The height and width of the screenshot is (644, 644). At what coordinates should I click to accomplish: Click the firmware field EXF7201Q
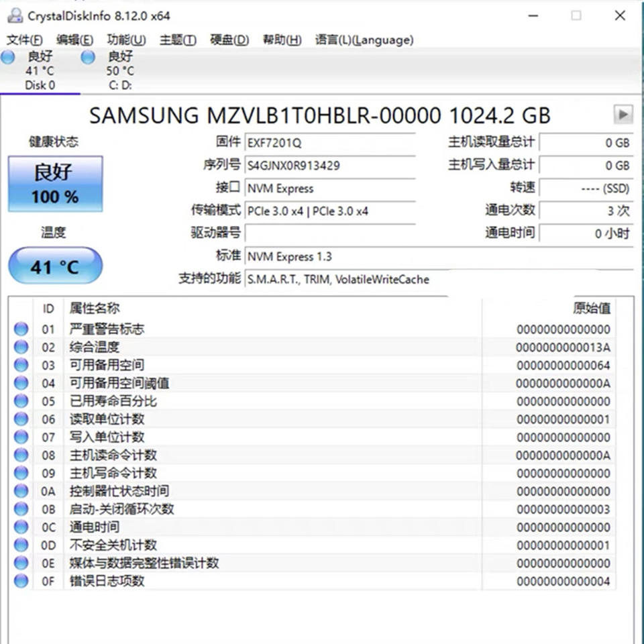[330, 143]
